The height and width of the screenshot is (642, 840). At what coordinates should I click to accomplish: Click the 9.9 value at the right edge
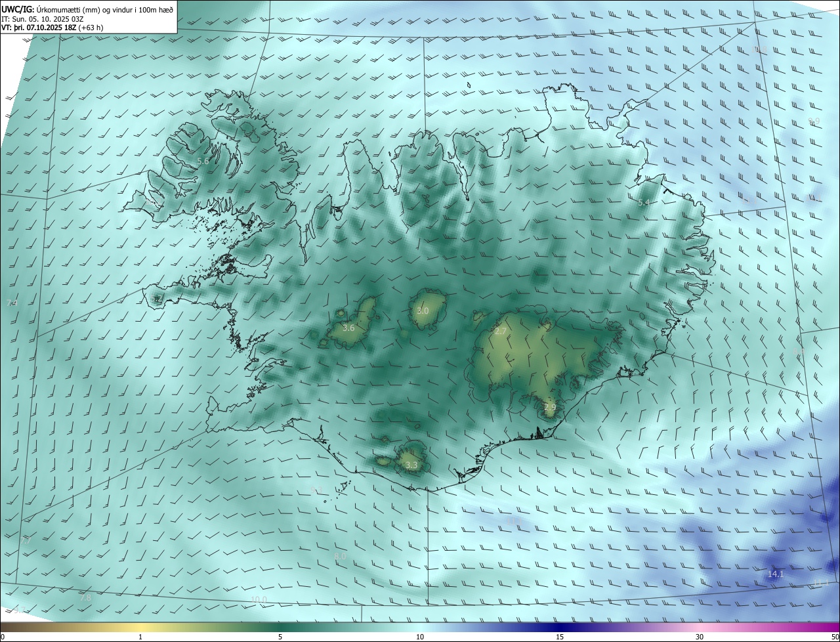814,121
